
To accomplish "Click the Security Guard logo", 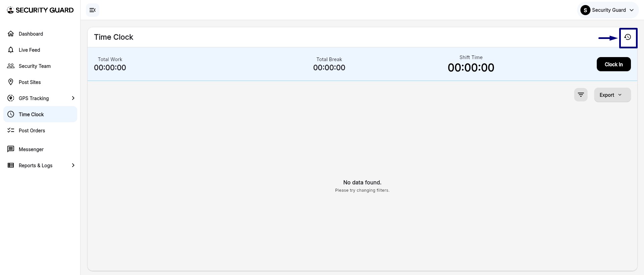I will (40, 10).
